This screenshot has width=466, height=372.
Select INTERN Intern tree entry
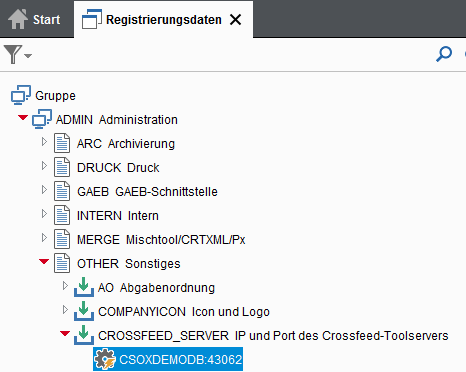[118, 216]
